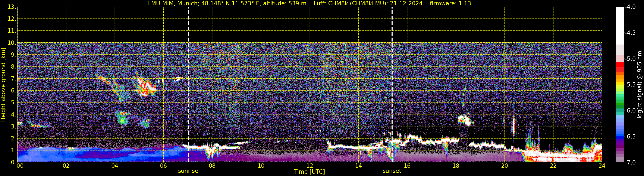Image resolution: width=644 pixels, height=176 pixels.
Task: Click the x-axis tick label 04
Action: point(115,166)
